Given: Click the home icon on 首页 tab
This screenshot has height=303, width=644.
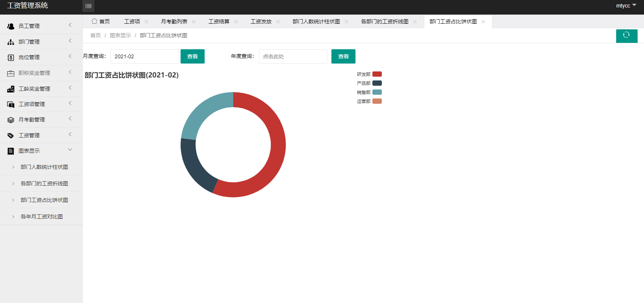Looking at the screenshot, I should (x=94, y=21).
